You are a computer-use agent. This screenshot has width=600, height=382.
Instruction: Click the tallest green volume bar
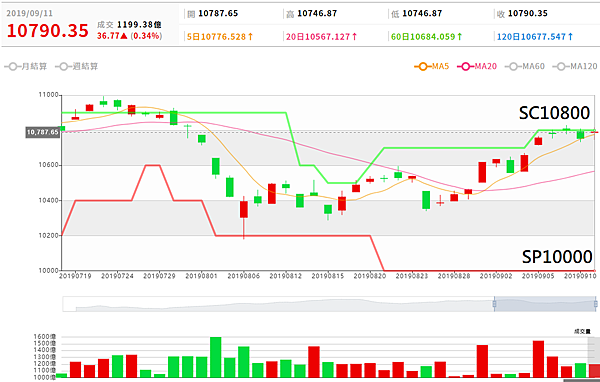click(x=216, y=357)
